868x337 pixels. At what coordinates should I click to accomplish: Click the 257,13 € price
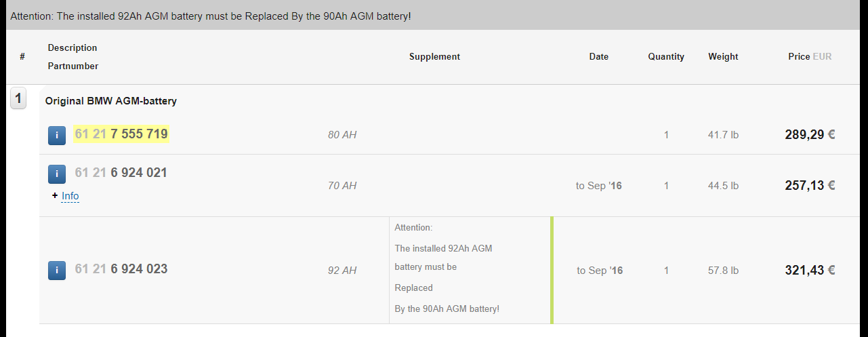click(810, 186)
